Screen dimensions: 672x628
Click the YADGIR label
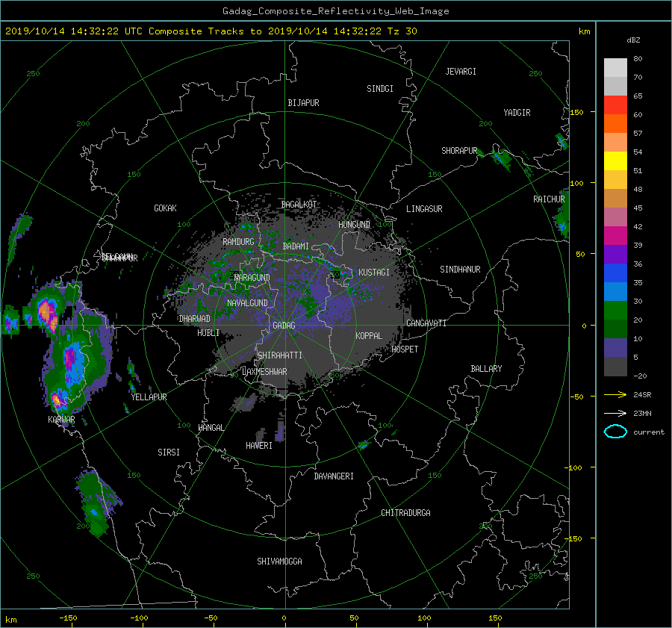(517, 112)
